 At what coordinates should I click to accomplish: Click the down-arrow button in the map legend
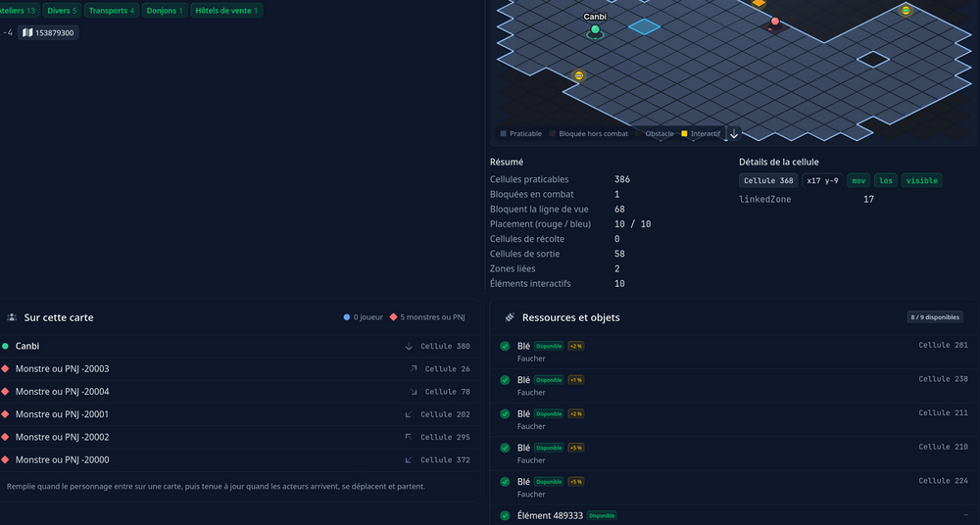tap(734, 133)
